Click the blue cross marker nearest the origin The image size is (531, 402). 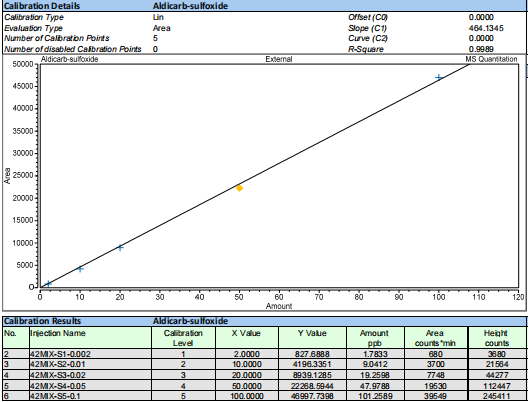tap(48, 283)
